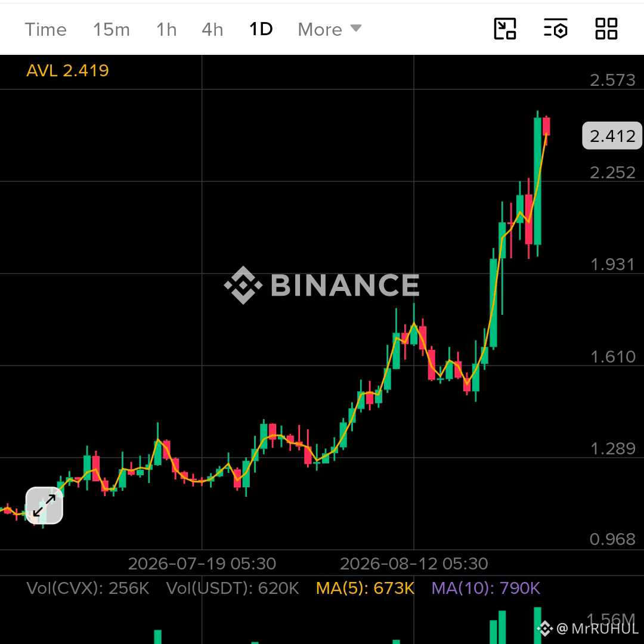Viewport: 644px width, 644px height.
Task: Click the MA(5): 673K volume label
Action: [365, 588]
